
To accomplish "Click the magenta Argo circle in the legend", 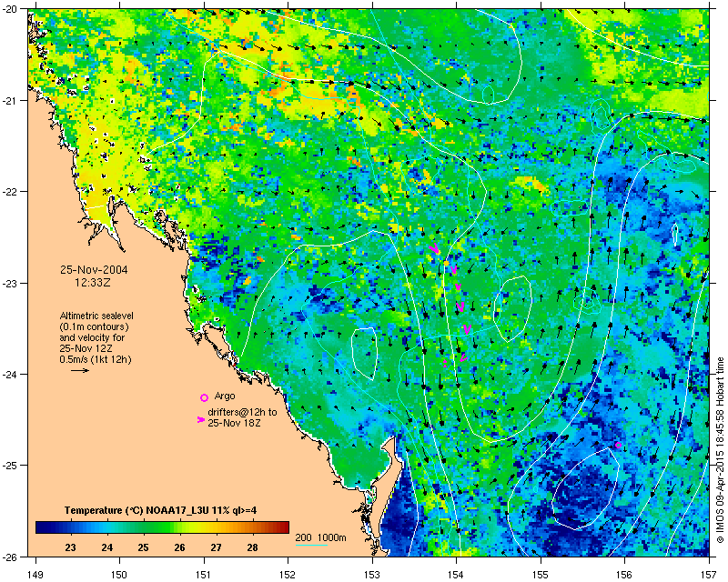I will click(x=204, y=397).
